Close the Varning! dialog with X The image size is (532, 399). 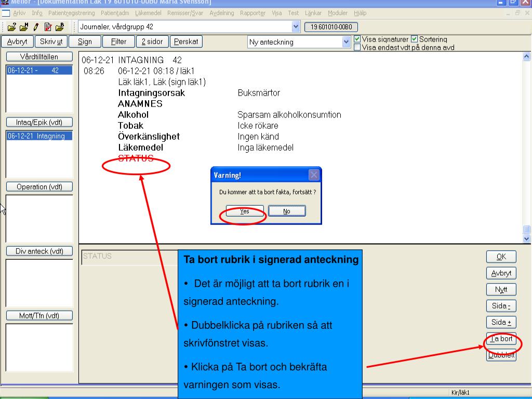[x=314, y=175]
